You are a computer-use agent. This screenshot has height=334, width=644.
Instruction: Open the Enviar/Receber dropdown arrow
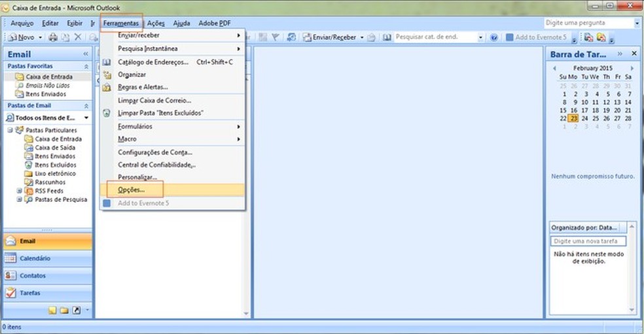pyautogui.click(x=362, y=37)
